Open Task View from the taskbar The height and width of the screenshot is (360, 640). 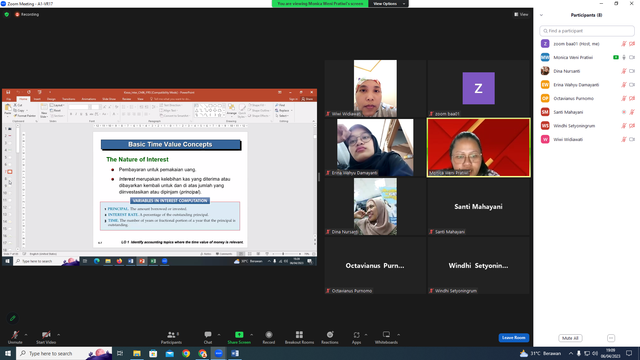pyautogui.click(x=120, y=353)
